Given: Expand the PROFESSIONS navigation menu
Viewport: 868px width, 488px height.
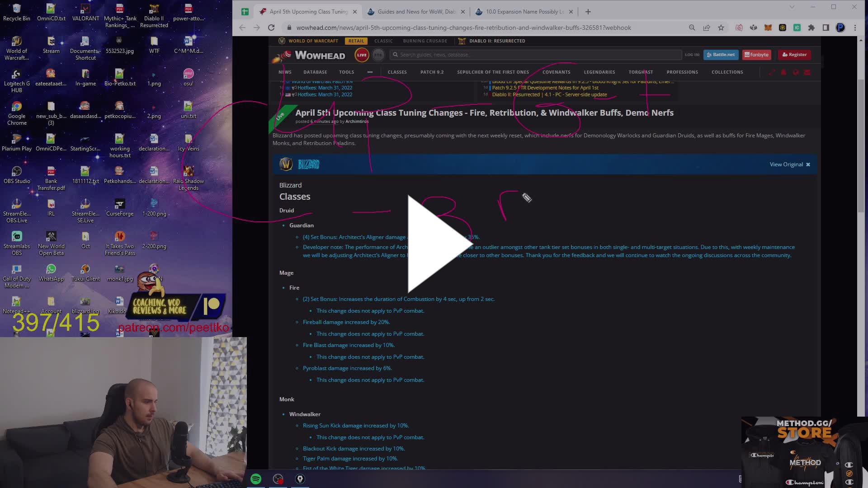Looking at the screenshot, I should click(682, 72).
